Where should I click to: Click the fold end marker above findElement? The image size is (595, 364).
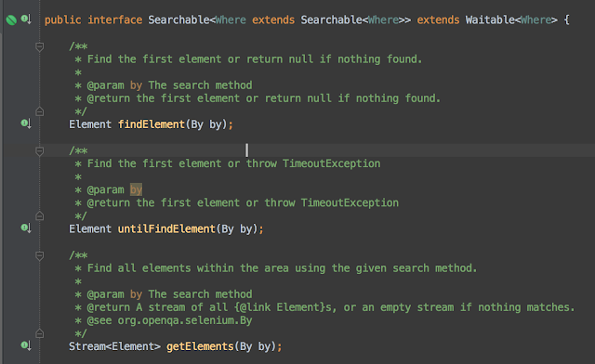(x=39, y=111)
